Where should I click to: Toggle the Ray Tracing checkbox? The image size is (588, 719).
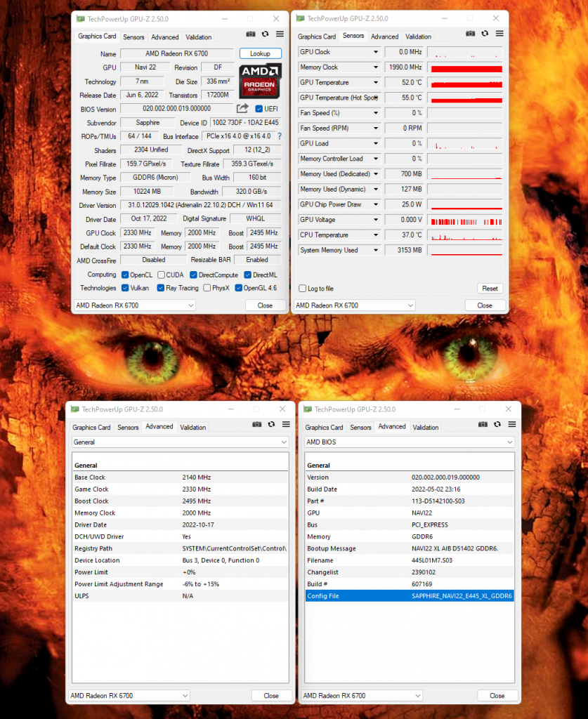click(x=161, y=288)
